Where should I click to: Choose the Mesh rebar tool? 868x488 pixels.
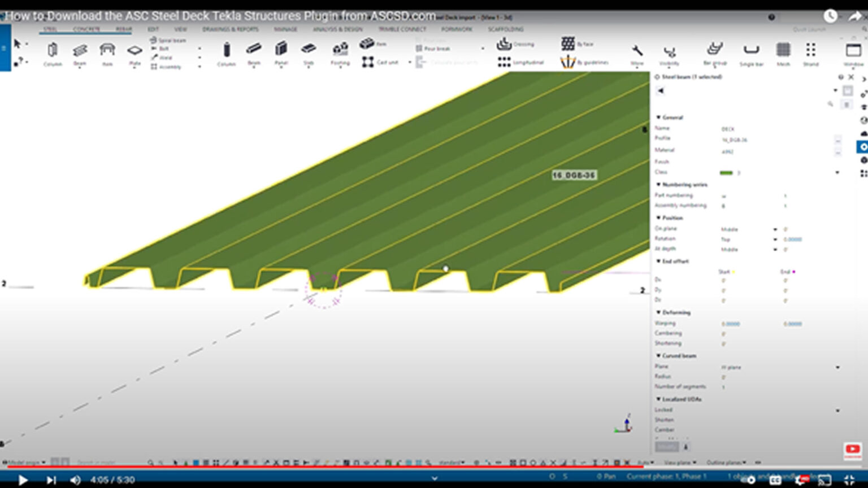point(783,54)
